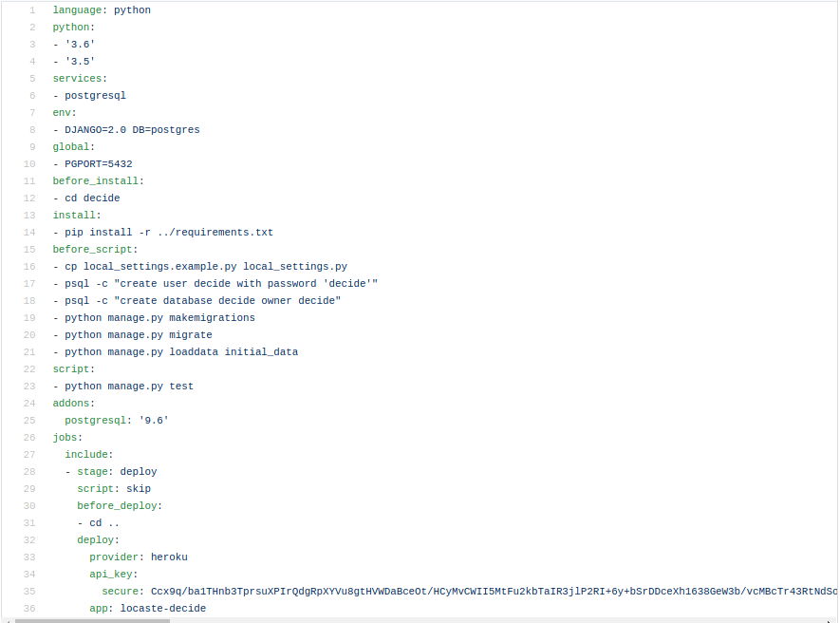Click the 'global:' key
This screenshot has width=840, height=623.
(74, 147)
